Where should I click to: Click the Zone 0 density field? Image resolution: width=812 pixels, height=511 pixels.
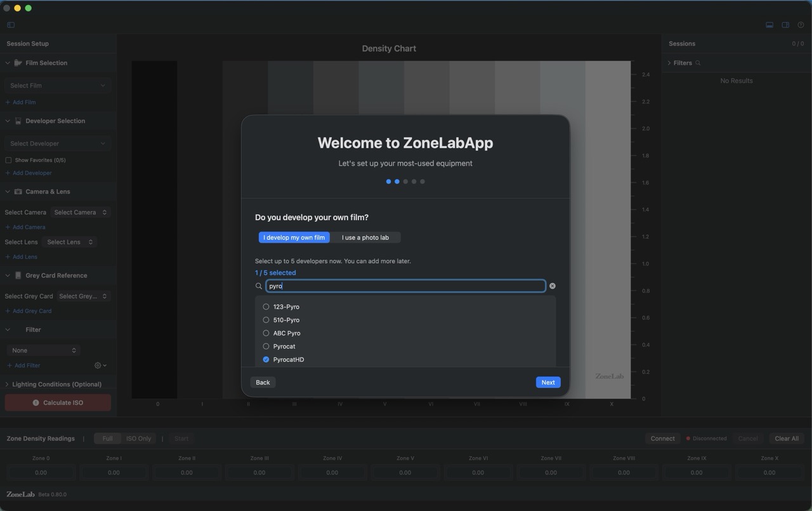(41, 472)
